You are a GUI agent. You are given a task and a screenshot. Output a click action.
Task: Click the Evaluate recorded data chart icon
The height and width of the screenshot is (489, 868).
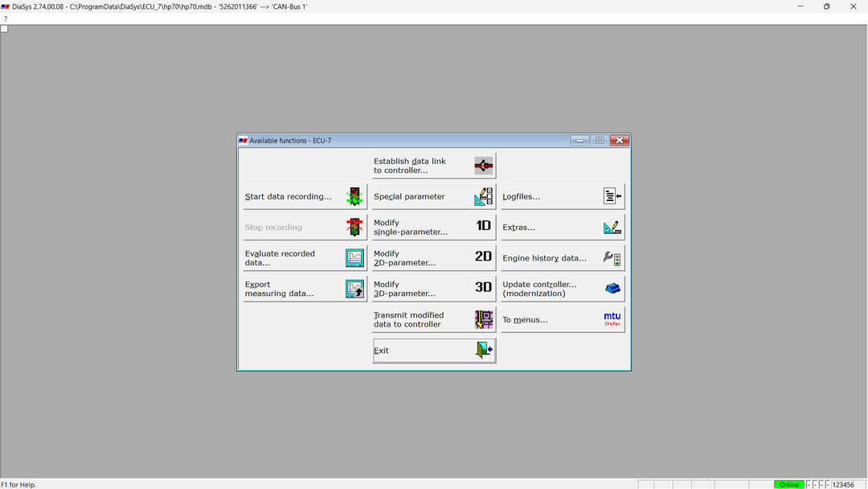pyautogui.click(x=354, y=258)
